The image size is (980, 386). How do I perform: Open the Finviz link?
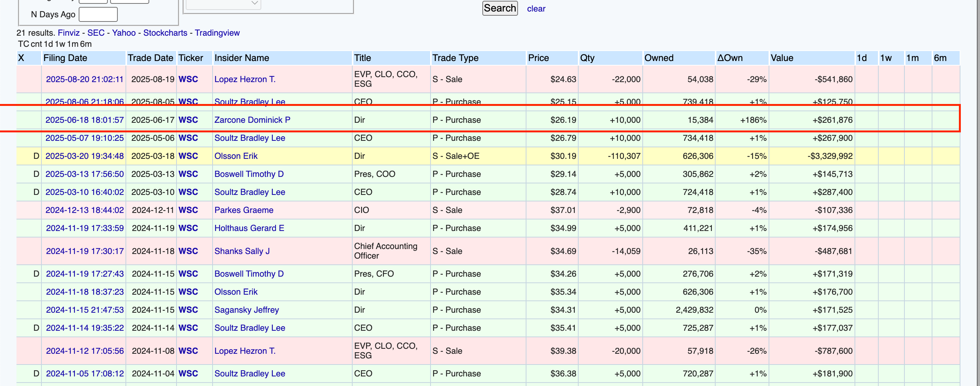pyautogui.click(x=69, y=33)
